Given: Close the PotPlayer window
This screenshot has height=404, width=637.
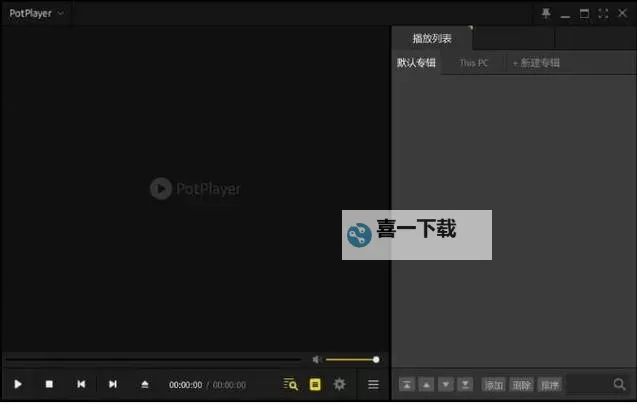Looking at the screenshot, I should 622,13.
